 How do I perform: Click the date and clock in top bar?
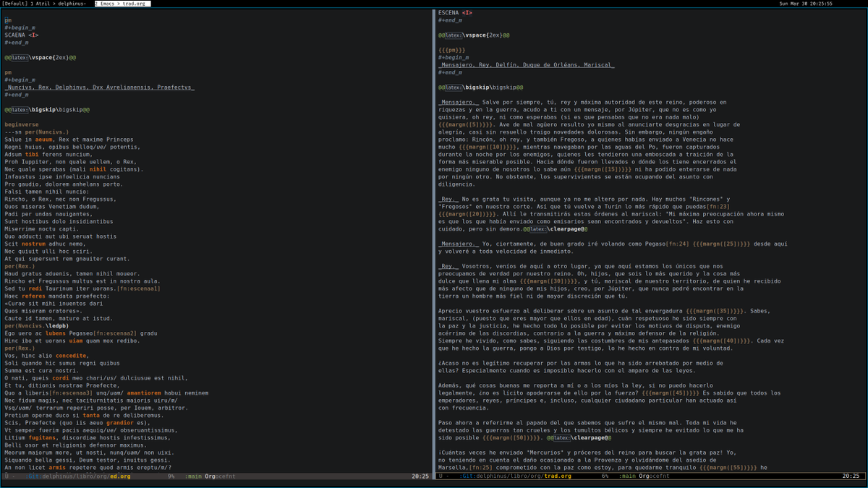(806, 4)
